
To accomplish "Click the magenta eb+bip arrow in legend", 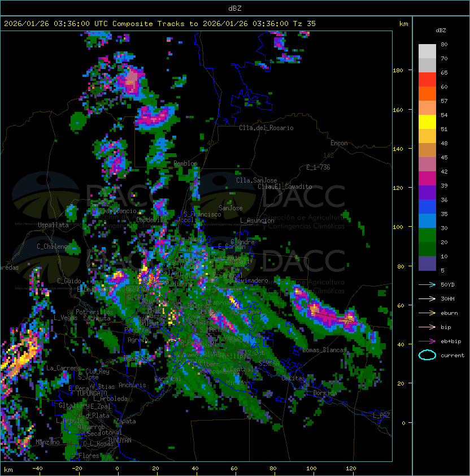I will point(427,341).
